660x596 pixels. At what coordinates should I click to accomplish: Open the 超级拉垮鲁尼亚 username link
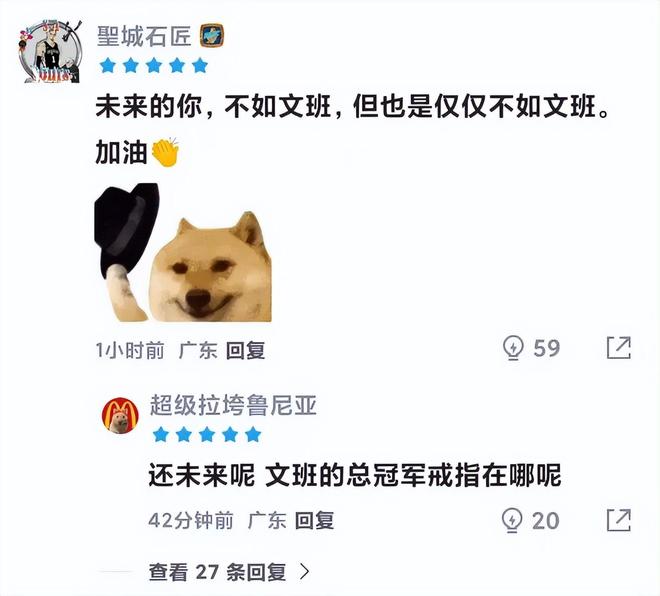(x=233, y=405)
